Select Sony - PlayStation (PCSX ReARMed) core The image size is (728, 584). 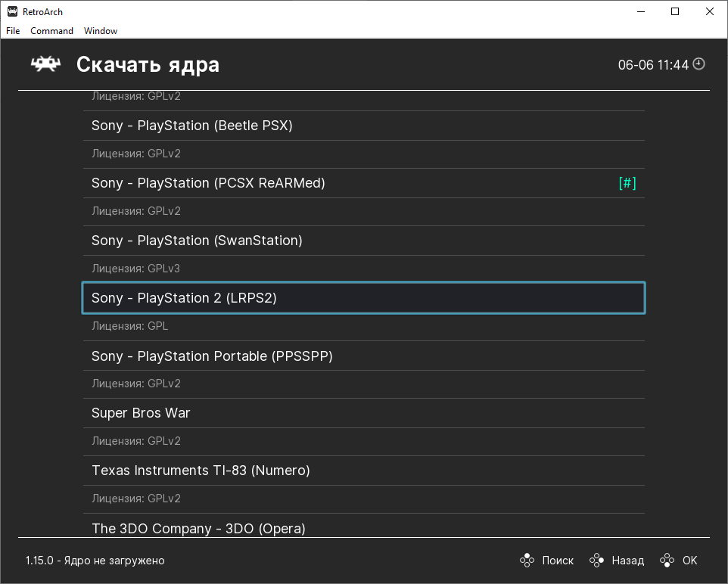pos(364,183)
